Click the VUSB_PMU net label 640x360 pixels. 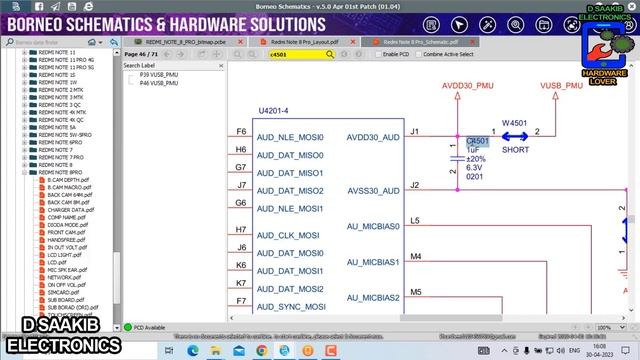[561, 86]
